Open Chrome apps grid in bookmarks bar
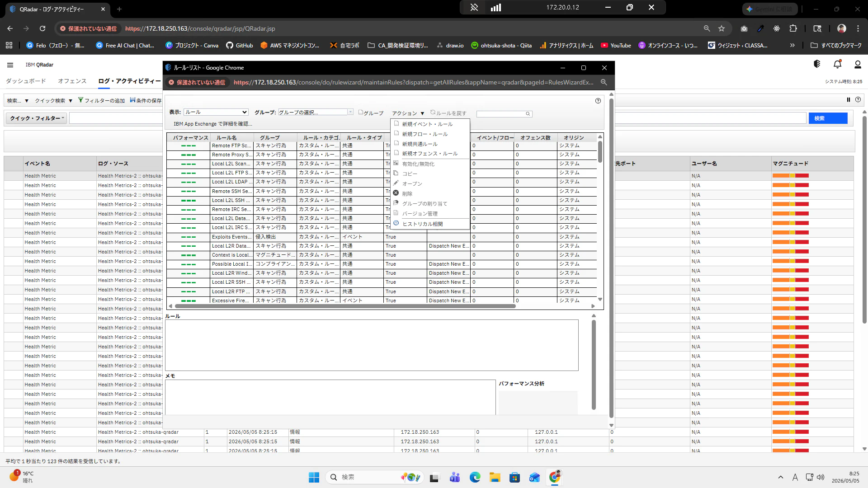The height and width of the screenshot is (488, 868). tap(9, 45)
